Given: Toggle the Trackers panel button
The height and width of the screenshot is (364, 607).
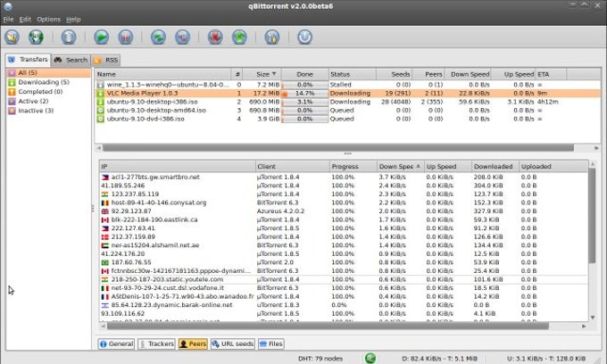Looking at the screenshot, I should (158, 343).
